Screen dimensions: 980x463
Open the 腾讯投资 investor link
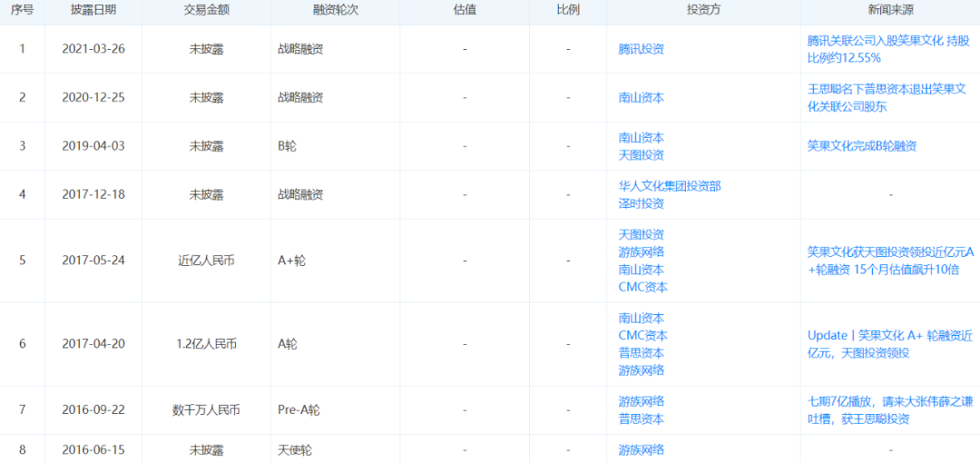(641, 49)
